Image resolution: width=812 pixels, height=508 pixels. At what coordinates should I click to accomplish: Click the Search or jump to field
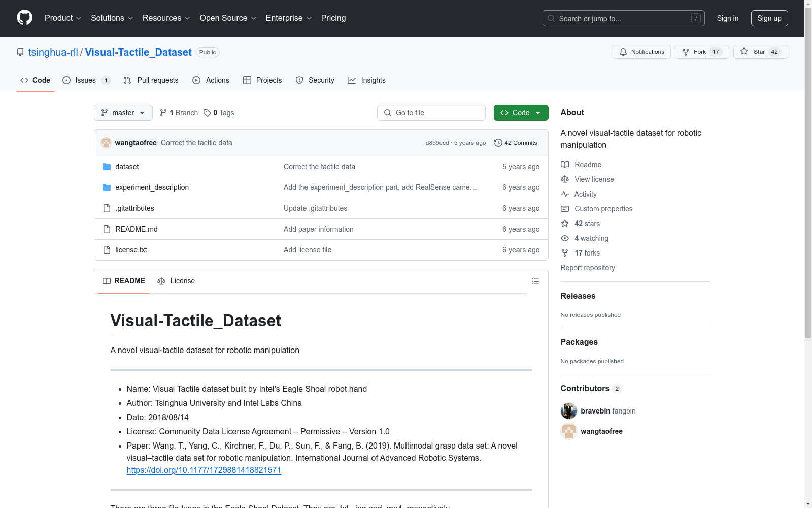[x=624, y=18]
